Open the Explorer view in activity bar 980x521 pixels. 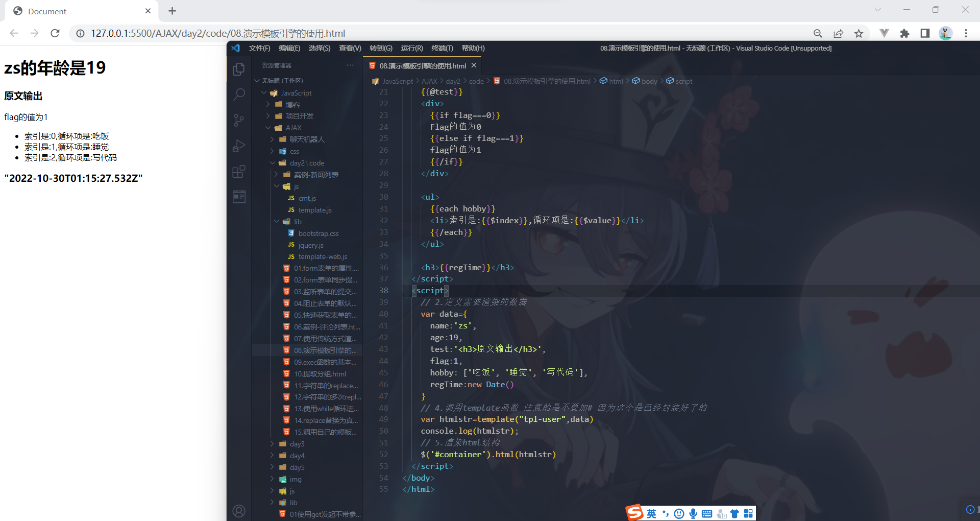tap(239, 69)
